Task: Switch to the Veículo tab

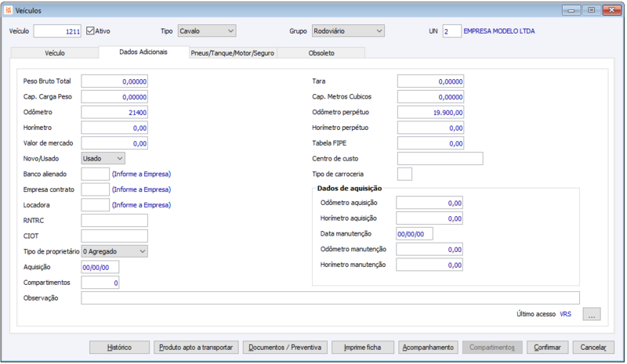Action: point(55,52)
